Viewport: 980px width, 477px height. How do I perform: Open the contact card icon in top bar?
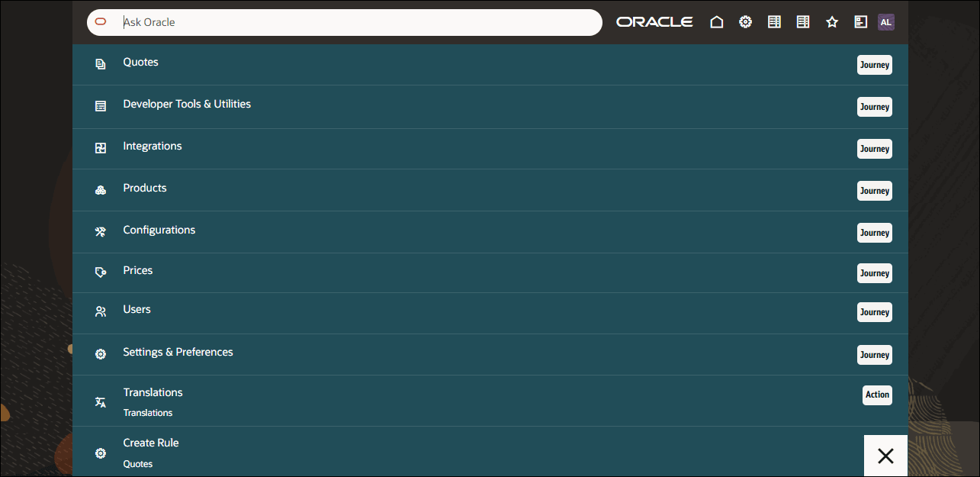pyautogui.click(x=860, y=21)
